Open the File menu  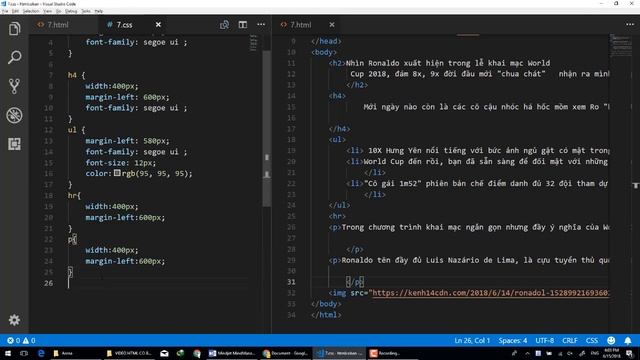coord(4,11)
